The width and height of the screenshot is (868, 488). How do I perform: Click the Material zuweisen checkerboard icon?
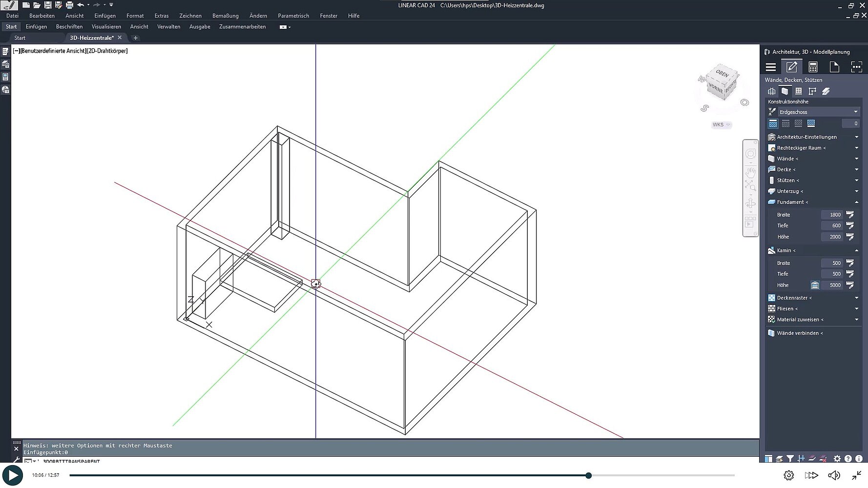coord(771,320)
